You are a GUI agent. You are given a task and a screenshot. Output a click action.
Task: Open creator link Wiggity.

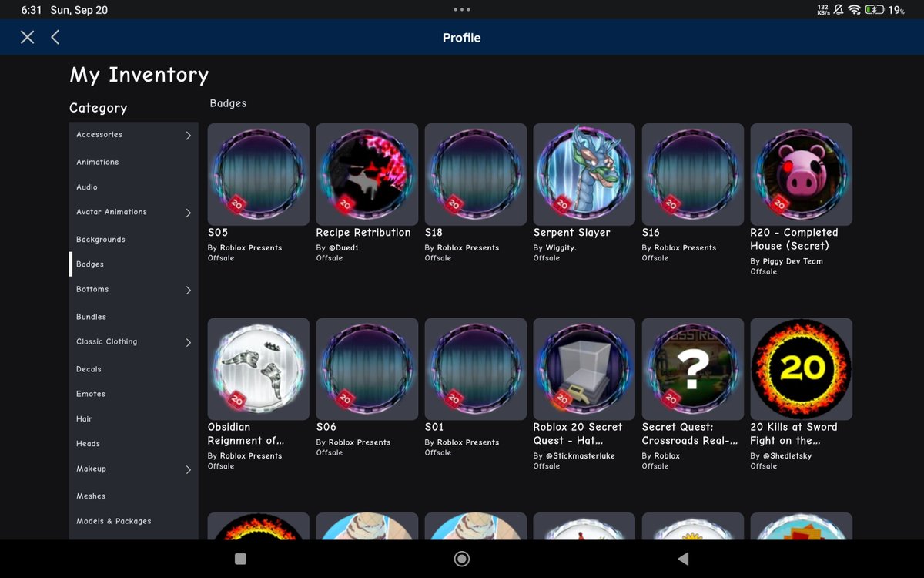(561, 248)
